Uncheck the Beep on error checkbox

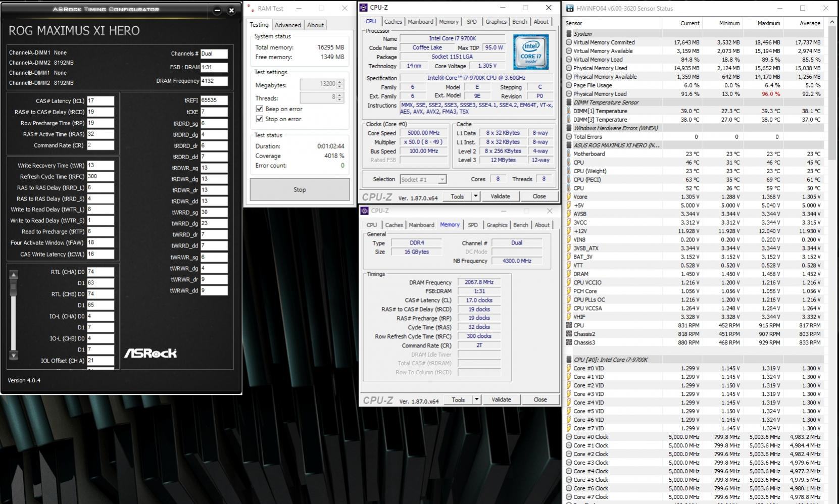(260, 109)
